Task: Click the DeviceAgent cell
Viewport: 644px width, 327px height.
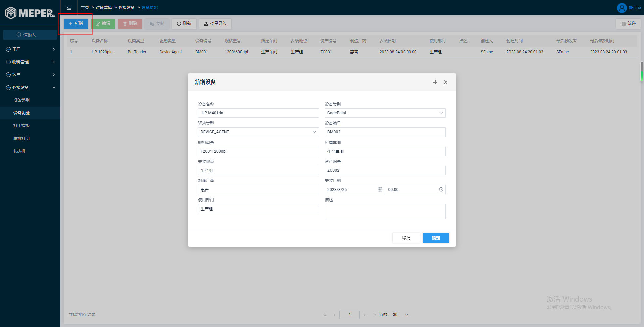Action: pyautogui.click(x=171, y=52)
